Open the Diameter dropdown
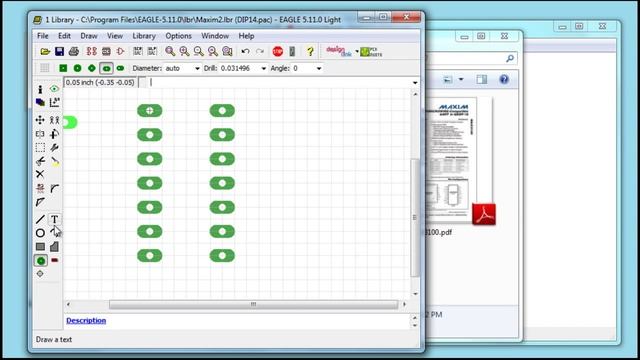 (197, 69)
